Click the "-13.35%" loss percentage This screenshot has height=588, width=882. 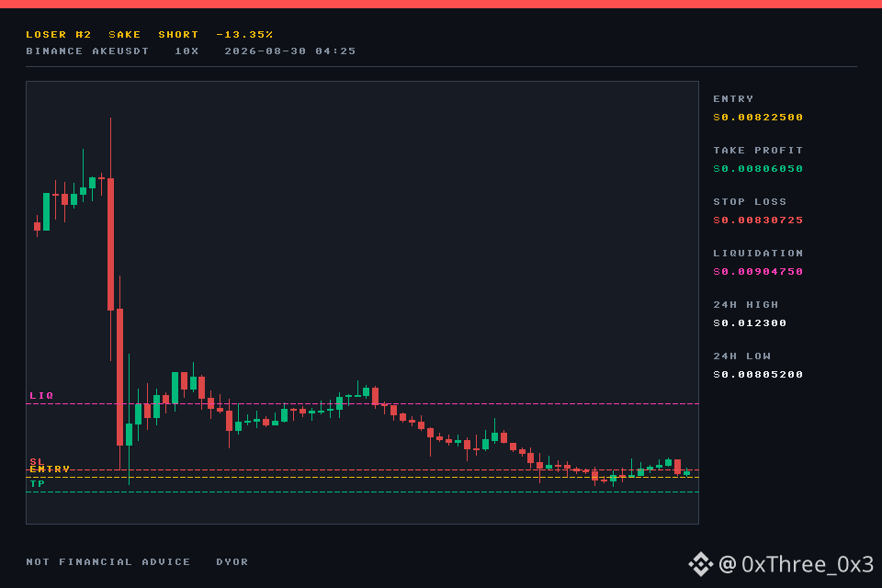pos(244,35)
